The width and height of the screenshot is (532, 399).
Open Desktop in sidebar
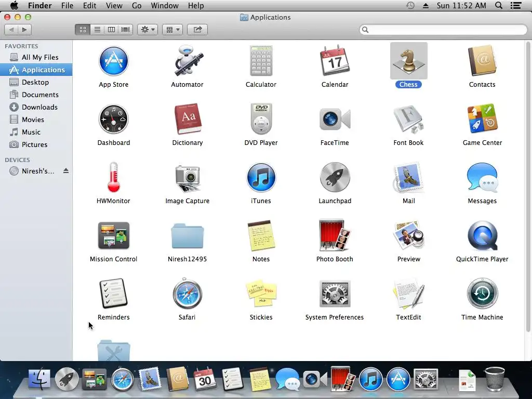(36, 82)
